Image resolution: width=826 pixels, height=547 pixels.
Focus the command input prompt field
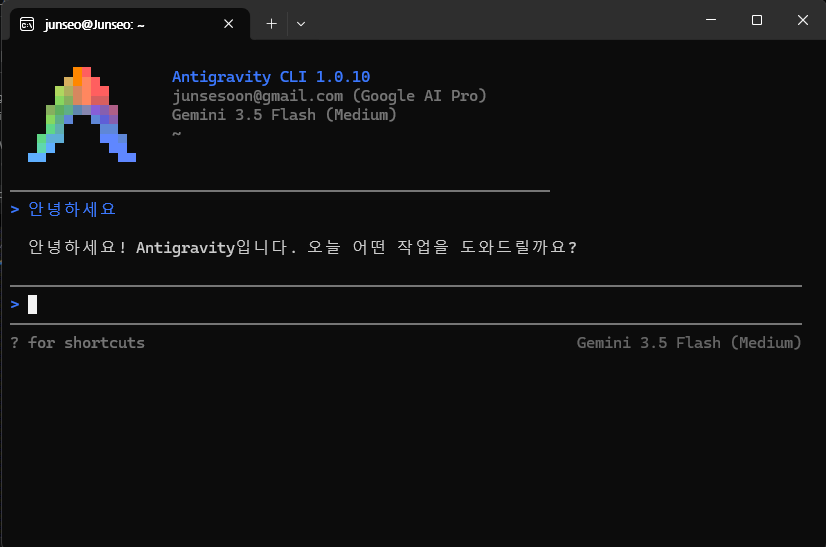click(x=406, y=305)
